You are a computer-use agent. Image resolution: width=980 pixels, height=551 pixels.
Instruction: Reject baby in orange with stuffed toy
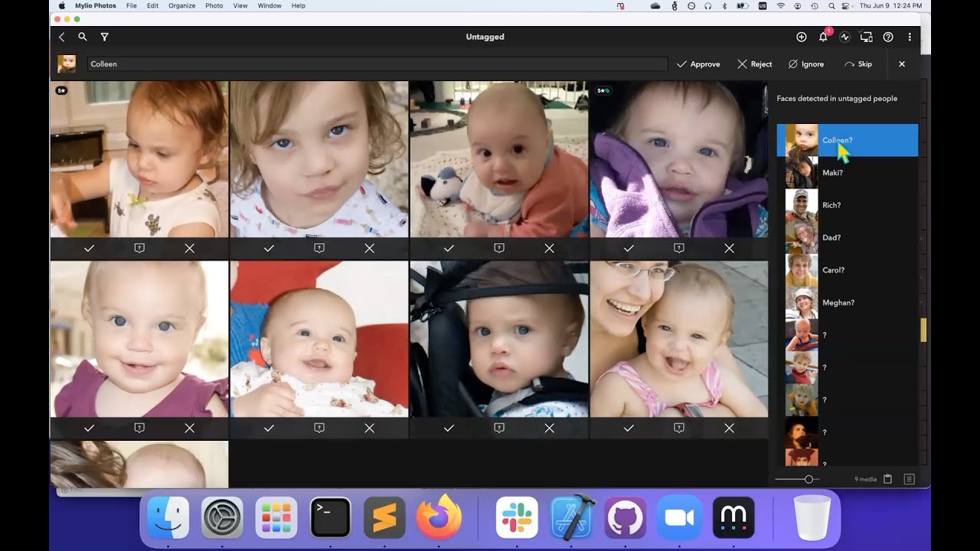click(550, 248)
